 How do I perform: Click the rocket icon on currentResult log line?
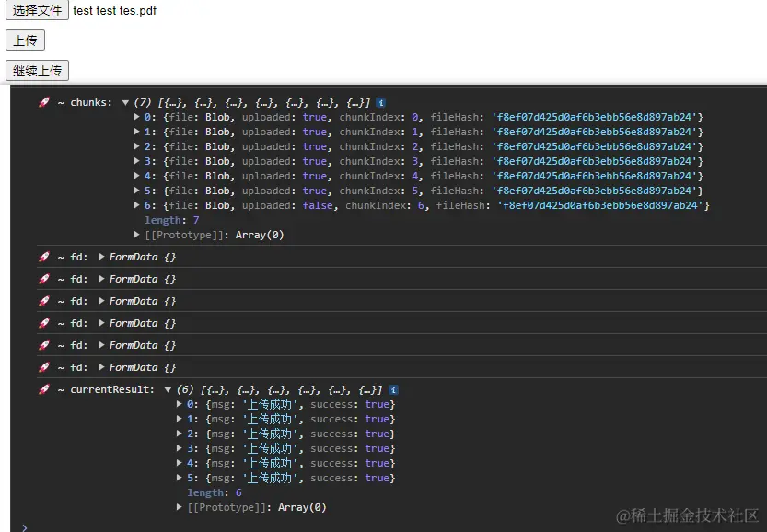44,389
